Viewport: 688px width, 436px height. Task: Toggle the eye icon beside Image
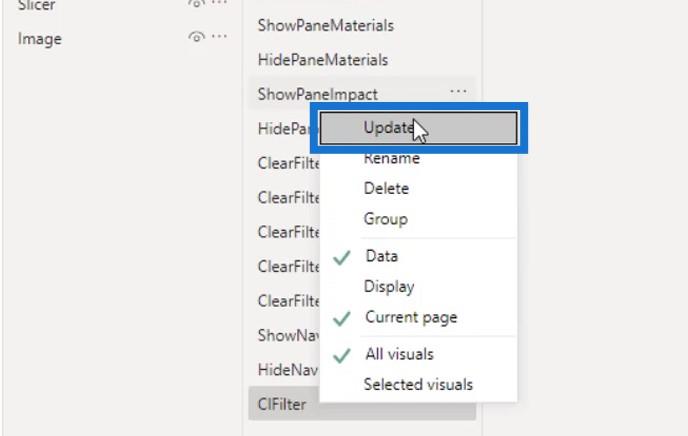(196, 38)
